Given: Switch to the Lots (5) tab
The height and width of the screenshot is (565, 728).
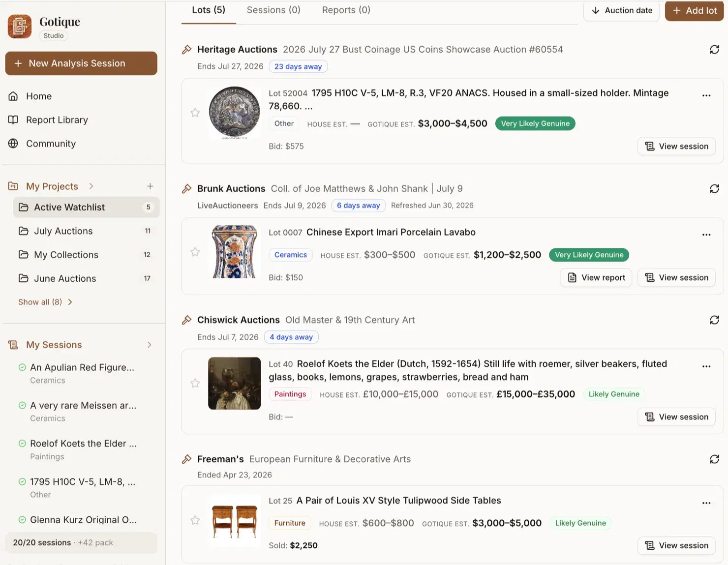Looking at the screenshot, I should point(209,10).
